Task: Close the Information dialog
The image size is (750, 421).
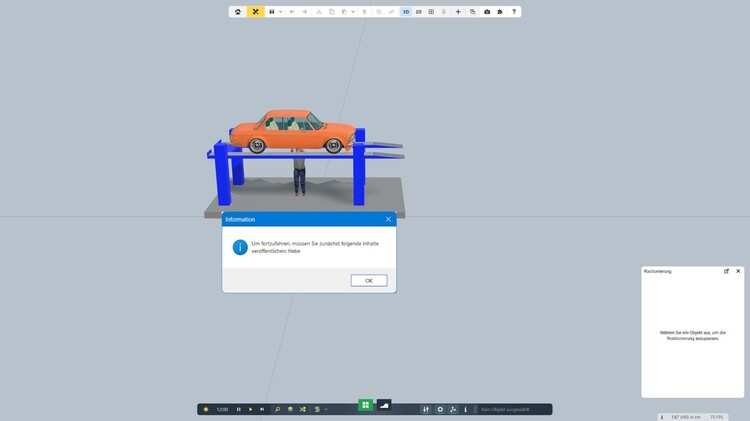Action: [388, 219]
